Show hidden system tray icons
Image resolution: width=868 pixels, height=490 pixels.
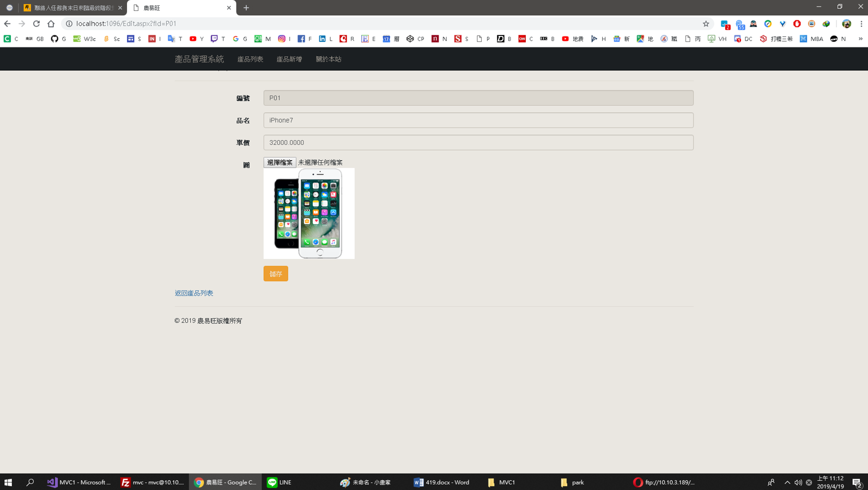[x=787, y=482]
